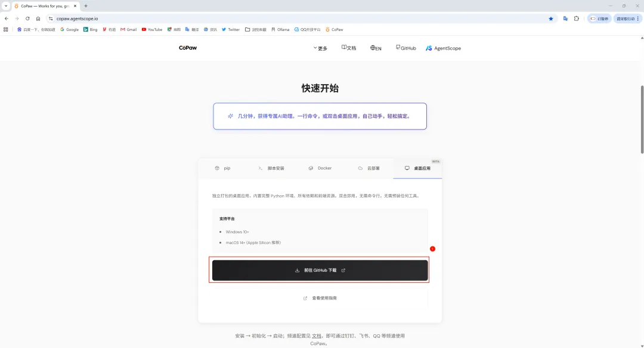Open the 地图 bookmark
The width and height of the screenshot is (644, 348).
[x=174, y=30]
